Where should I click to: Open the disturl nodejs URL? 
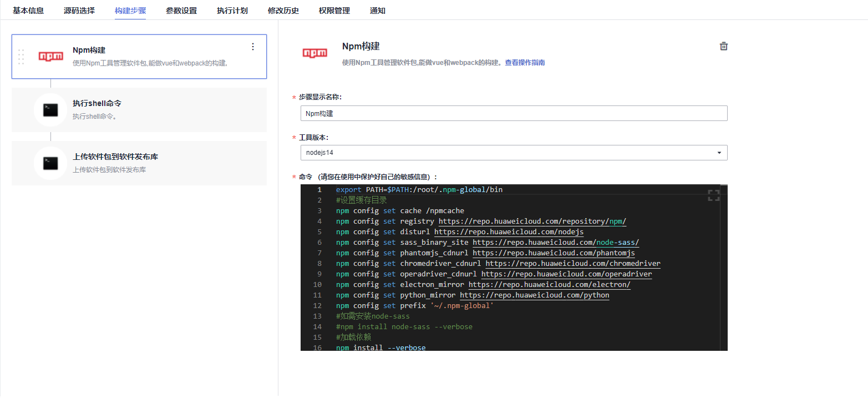point(509,232)
